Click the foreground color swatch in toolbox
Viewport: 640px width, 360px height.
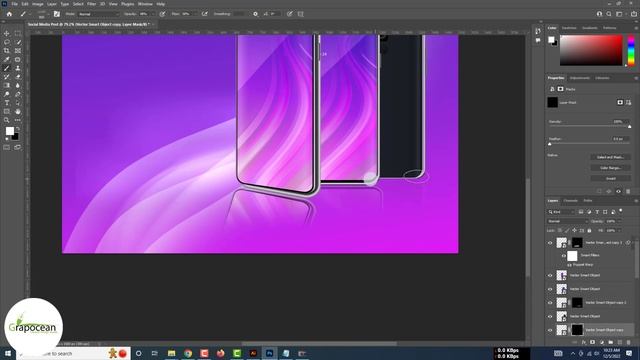coord(9,131)
